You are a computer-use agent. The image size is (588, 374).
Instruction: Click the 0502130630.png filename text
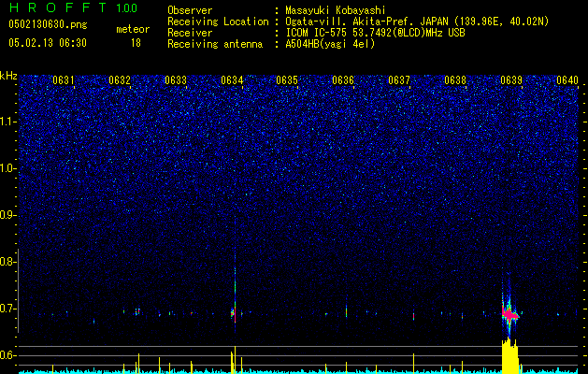click(48, 24)
